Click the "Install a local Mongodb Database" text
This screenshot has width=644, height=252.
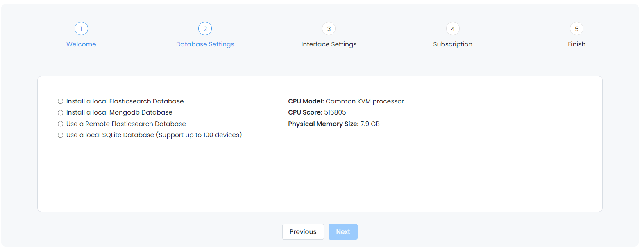(119, 112)
